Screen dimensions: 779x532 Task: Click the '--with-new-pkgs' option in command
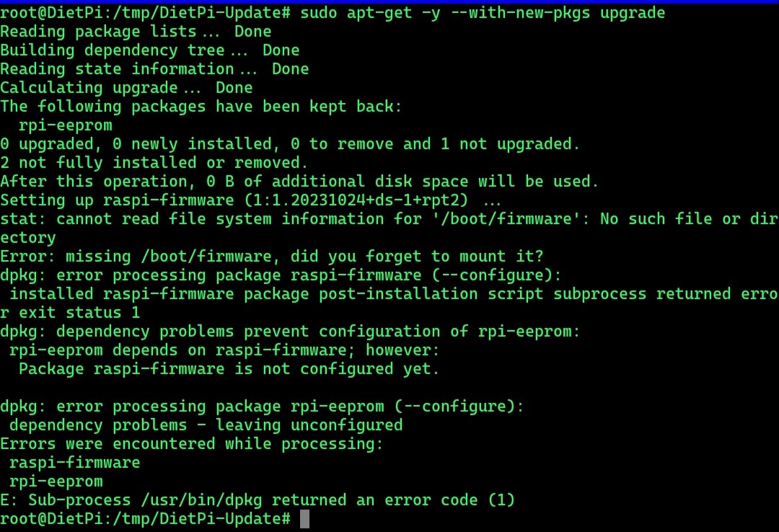tap(520, 13)
